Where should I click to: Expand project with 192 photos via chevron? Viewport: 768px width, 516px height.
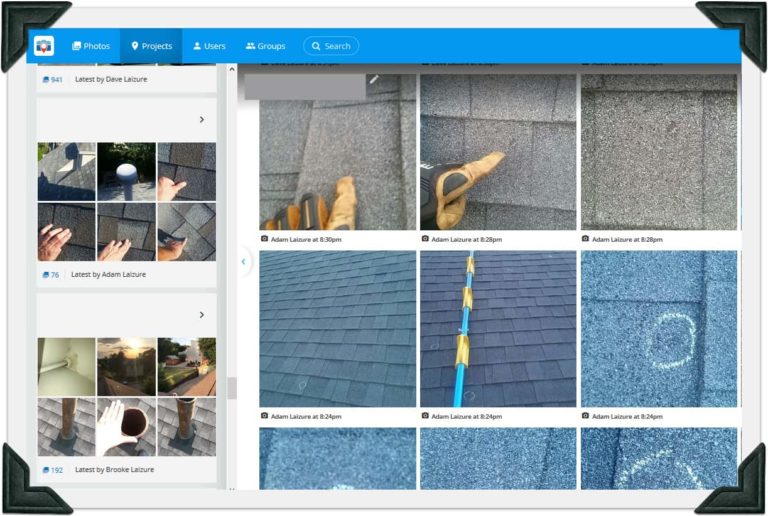click(x=202, y=315)
